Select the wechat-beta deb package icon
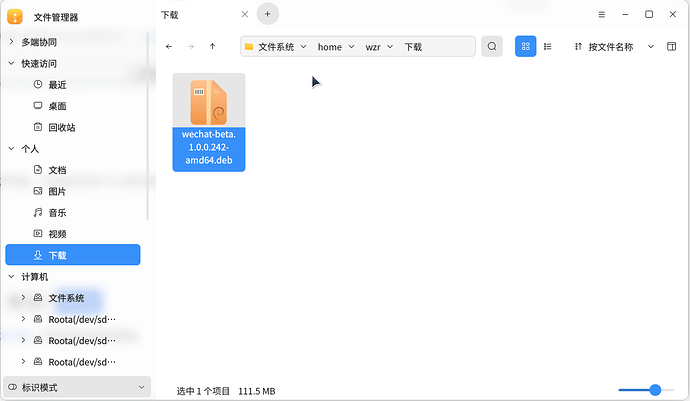The width and height of the screenshot is (690, 401). (209, 102)
